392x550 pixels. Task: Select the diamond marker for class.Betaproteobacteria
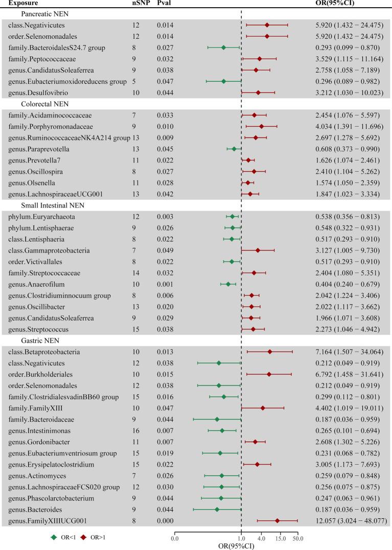coord(270,352)
